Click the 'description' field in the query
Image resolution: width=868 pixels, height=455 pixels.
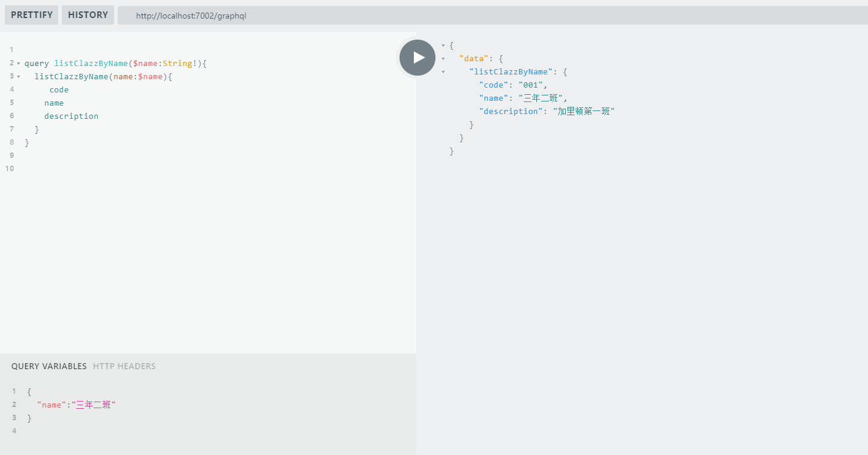coord(71,116)
